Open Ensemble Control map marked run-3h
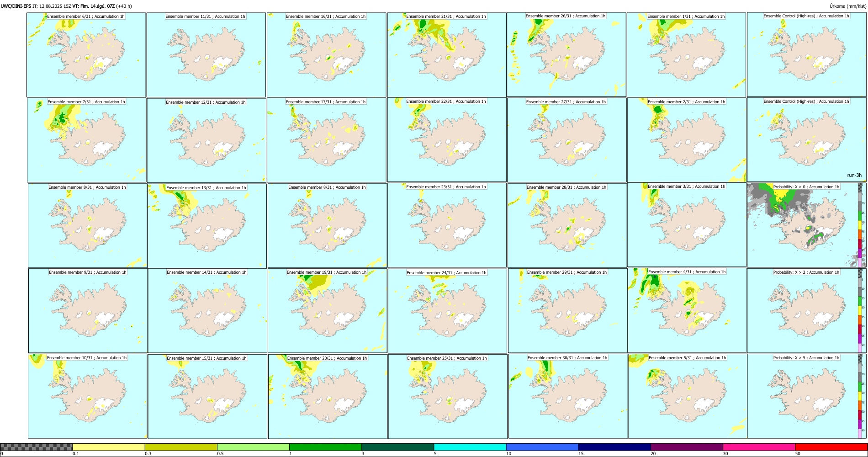 click(806, 139)
